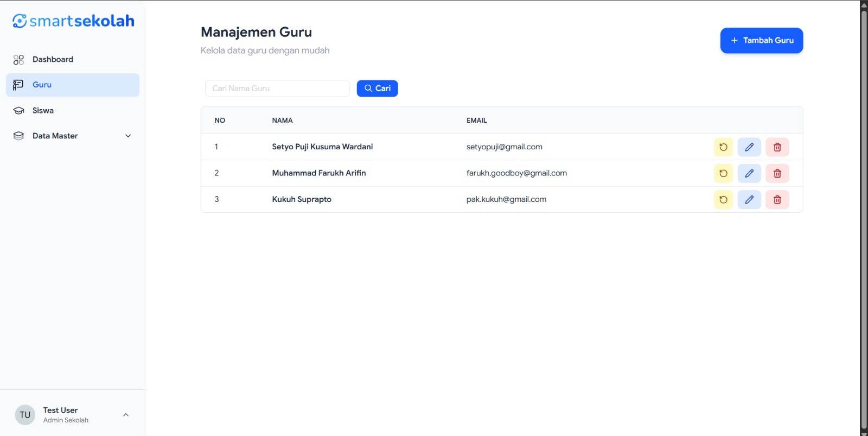The image size is (868, 436).
Task: Delete Setyo Puji Kusuma Wardani's row
Action: 777,147
